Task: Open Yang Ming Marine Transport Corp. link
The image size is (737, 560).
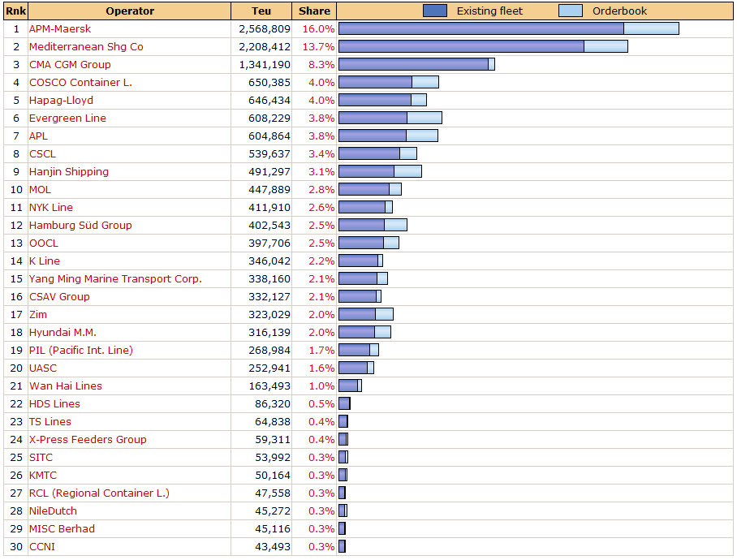Action: (115, 279)
